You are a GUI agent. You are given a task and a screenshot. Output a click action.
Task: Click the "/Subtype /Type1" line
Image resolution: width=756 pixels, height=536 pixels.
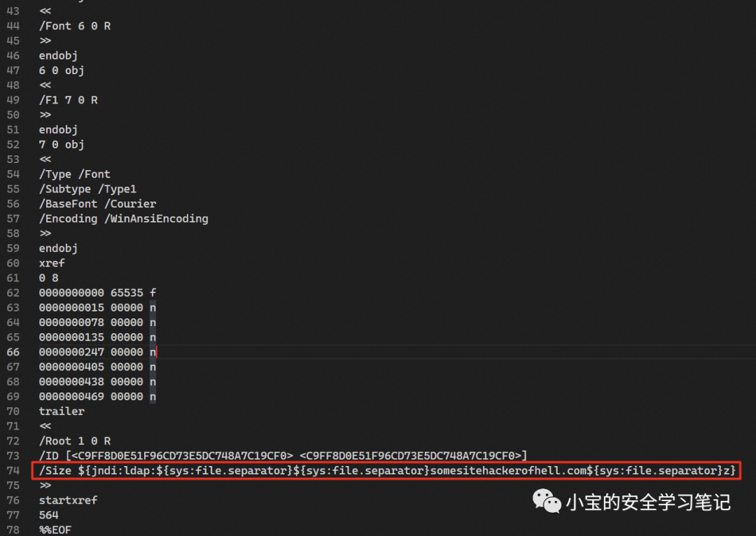pyautogui.click(x=87, y=189)
